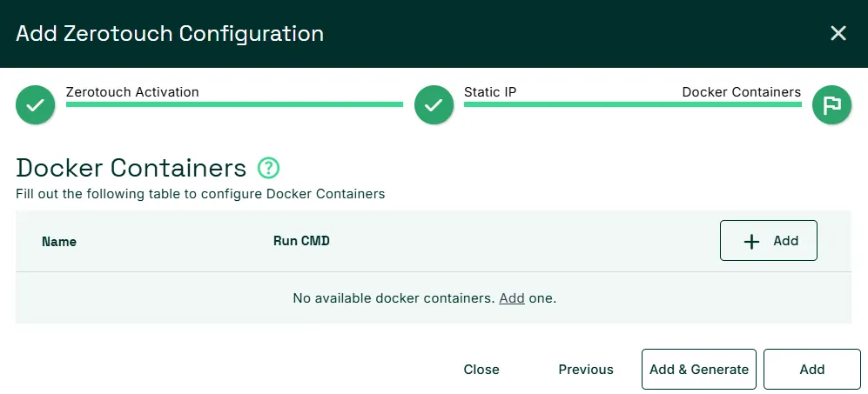Screen dimensions: 868x394
Task: Click the progress bar under Zerotouch Activation
Action: tap(234, 104)
